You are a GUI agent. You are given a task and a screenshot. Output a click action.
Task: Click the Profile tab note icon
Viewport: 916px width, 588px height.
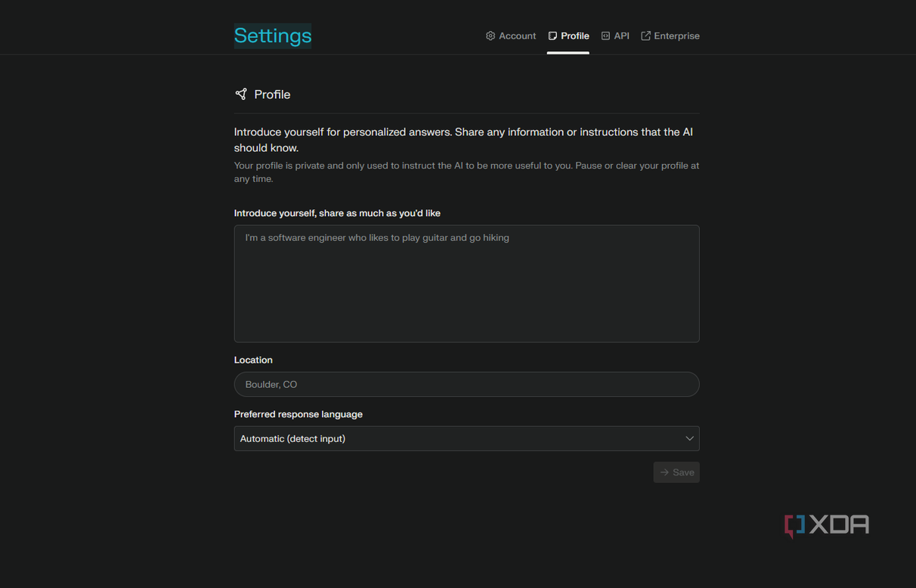click(552, 36)
